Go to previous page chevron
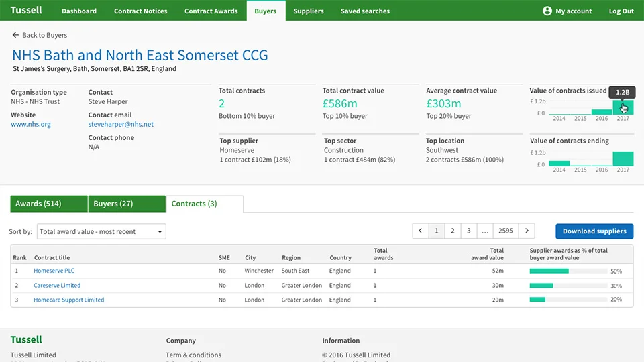This screenshot has width=644, height=362. click(x=420, y=231)
